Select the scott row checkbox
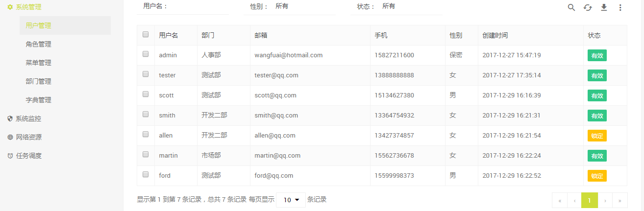The height and width of the screenshot is (211, 644). coord(146,94)
